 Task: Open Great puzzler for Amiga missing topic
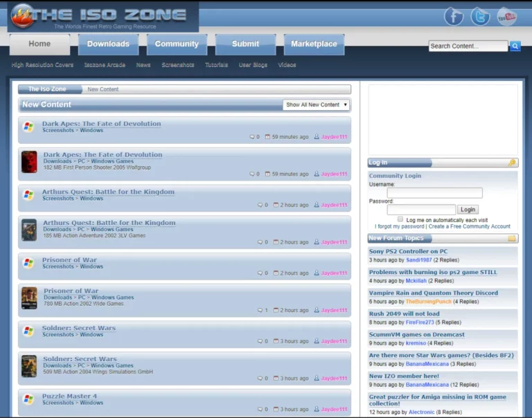click(x=437, y=400)
